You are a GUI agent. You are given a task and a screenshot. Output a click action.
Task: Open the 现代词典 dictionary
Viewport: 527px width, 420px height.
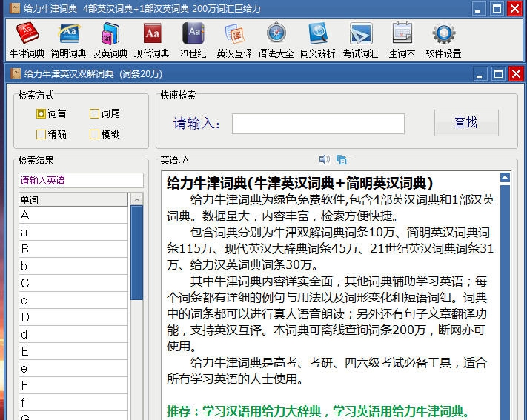click(152, 40)
